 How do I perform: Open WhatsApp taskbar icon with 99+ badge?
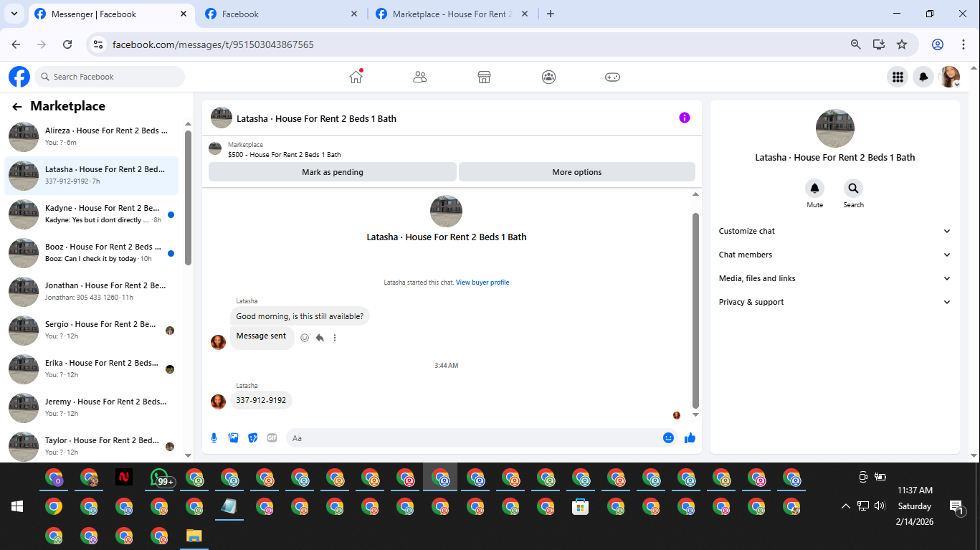click(x=160, y=477)
